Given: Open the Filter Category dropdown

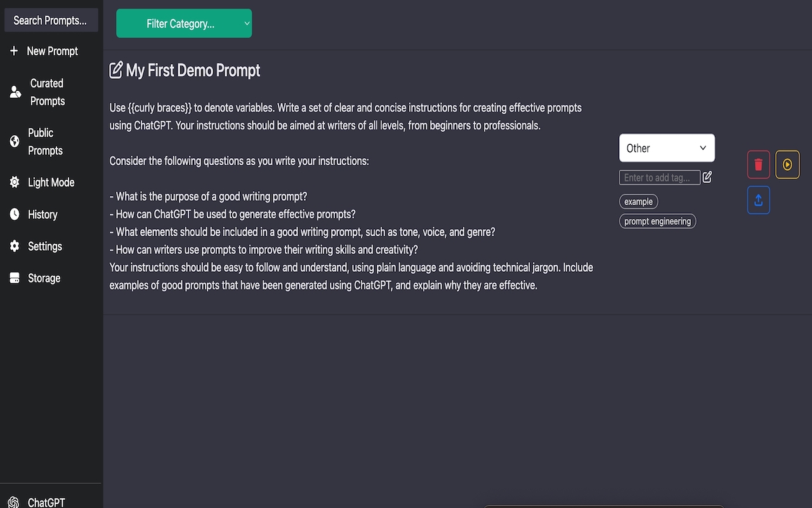Looking at the screenshot, I should pyautogui.click(x=184, y=23).
